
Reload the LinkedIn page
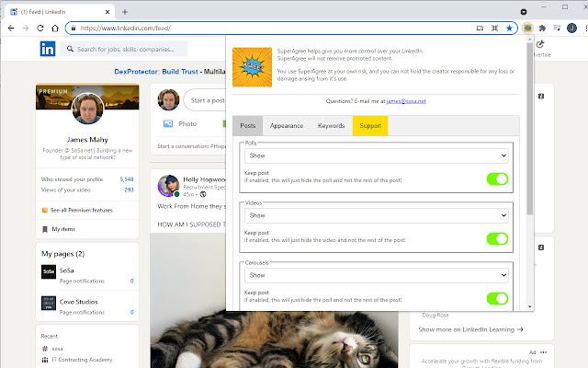[x=40, y=29]
